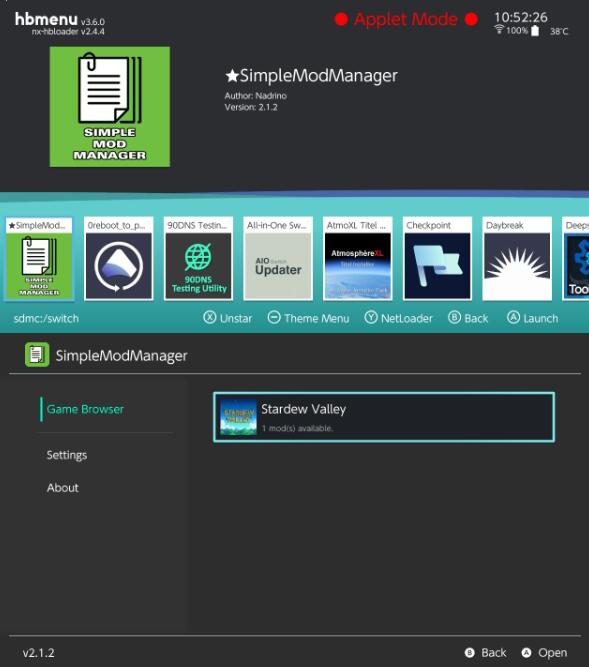The image size is (589, 667).
Task: Click the Launch A button
Action: click(532, 318)
